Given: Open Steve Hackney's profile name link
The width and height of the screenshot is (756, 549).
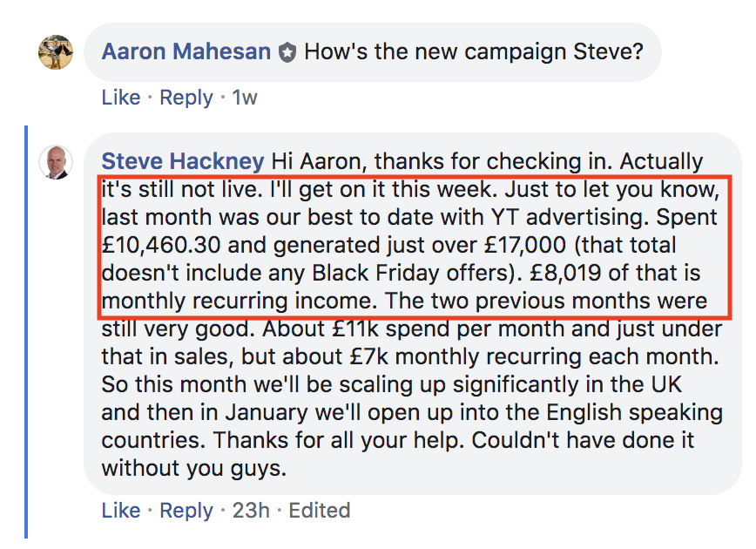Looking at the screenshot, I should point(183,161).
